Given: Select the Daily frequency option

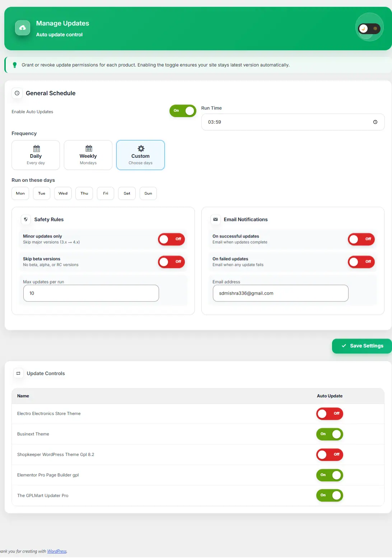Looking at the screenshot, I should [x=36, y=155].
